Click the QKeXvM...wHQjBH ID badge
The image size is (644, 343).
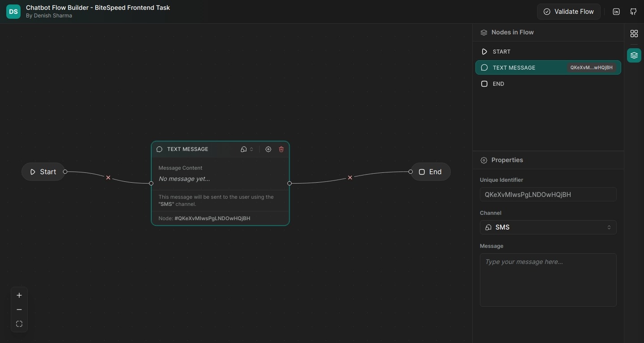[591, 67]
